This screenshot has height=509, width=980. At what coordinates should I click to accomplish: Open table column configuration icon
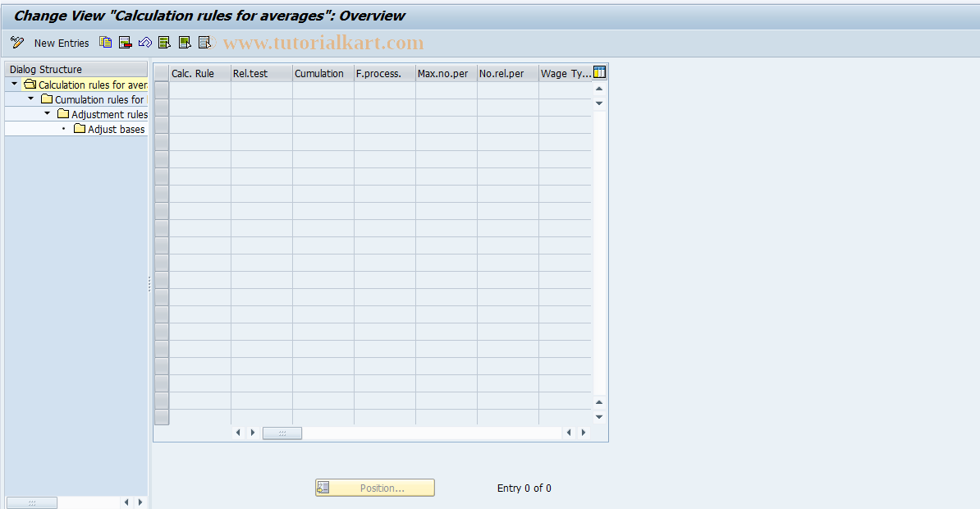click(x=599, y=72)
